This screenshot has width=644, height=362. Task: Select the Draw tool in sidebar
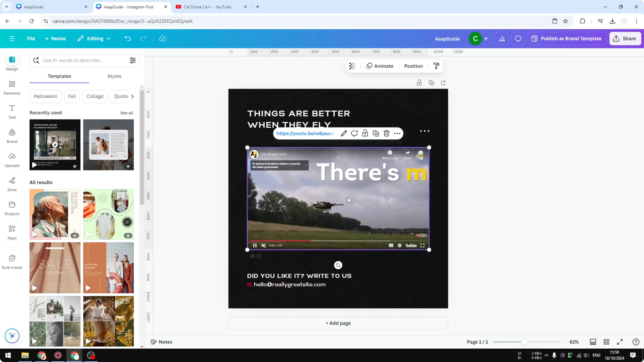(x=12, y=184)
